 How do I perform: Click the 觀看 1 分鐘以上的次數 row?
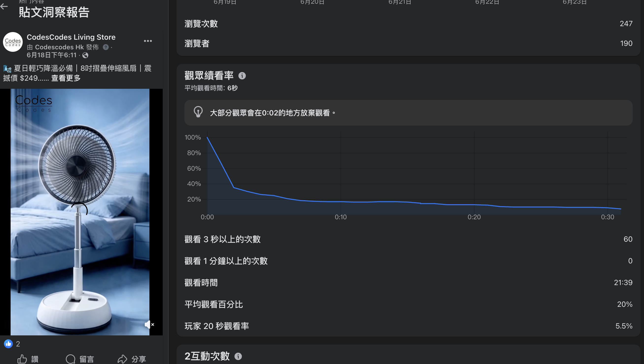click(x=408, y=261)
